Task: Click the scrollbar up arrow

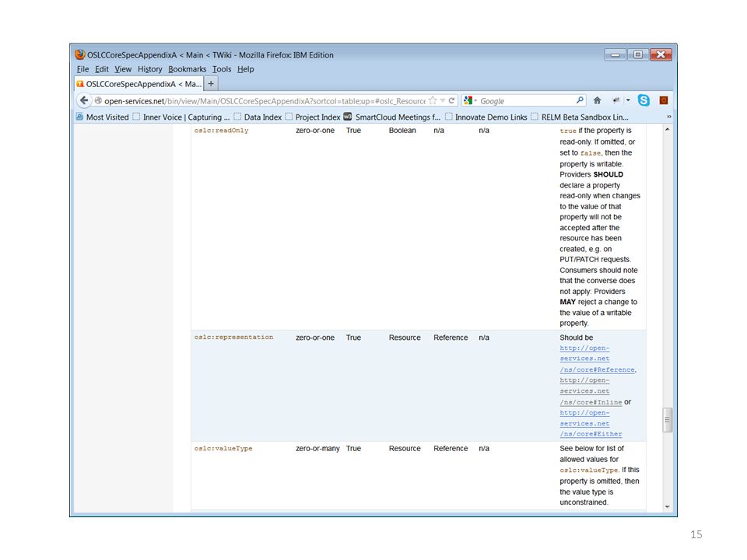Action: 668,130
